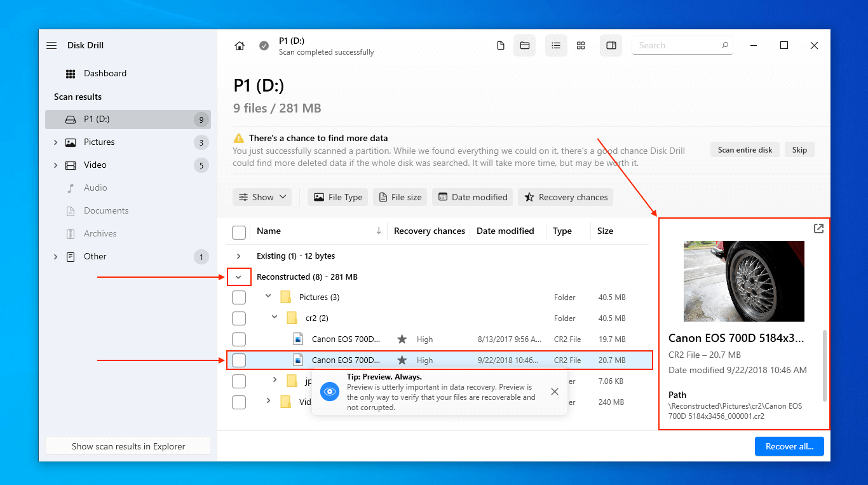Viewport: 868px width, 485px height.
Task: Open preview in external window icon
Action: [818, 228]
